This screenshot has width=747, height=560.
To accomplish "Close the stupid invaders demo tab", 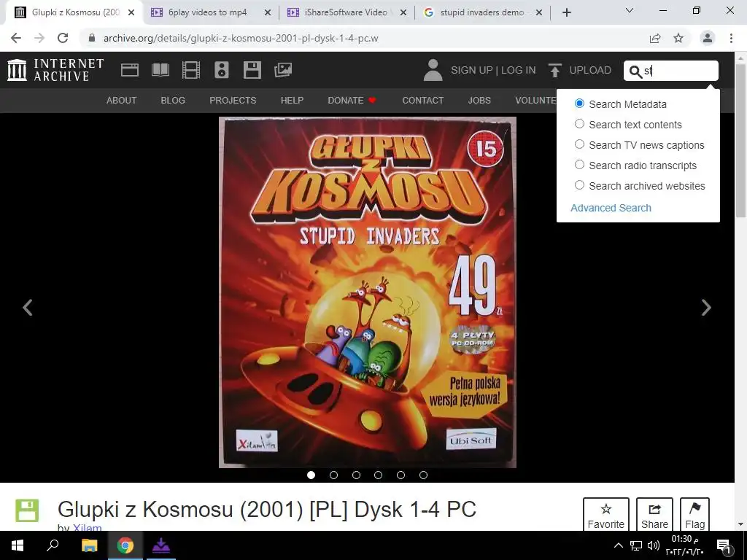I will 539,13.
